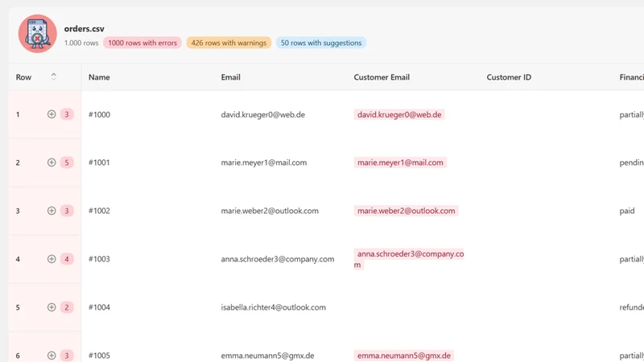Click email marie.meyer1@mail.com in Email column
This screenshot has width=644, height=362.
264,162
